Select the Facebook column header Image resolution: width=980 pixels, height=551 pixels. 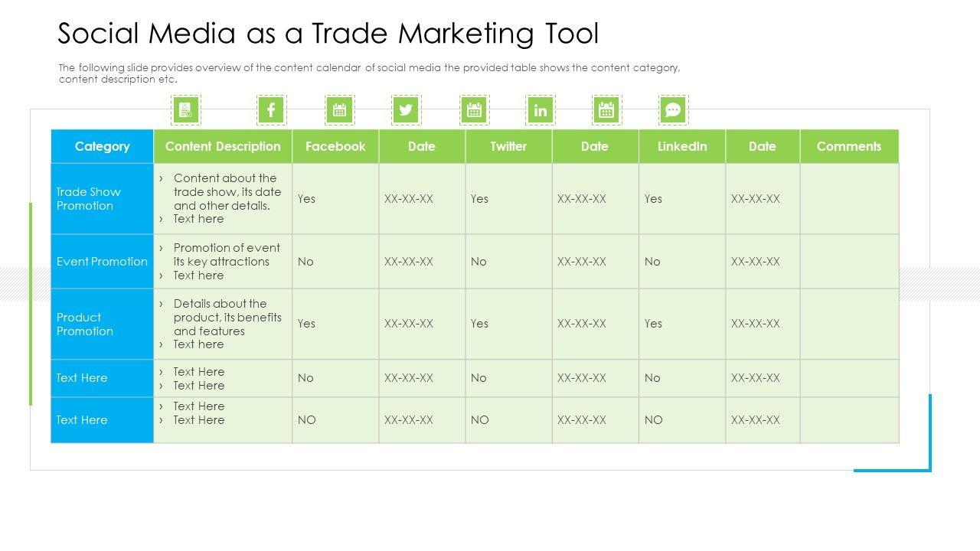(335, 146)
